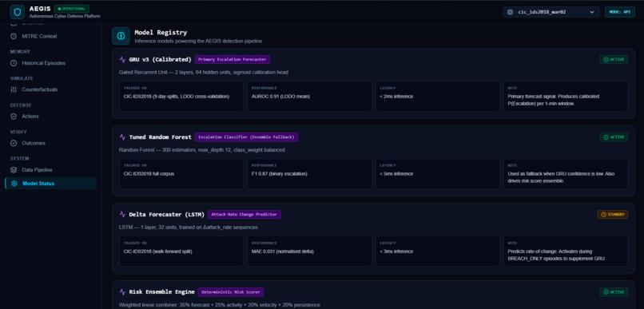Click the AEGIS shield logo icon
Image resolution: width=644 pixels, height=309 pixels.
click(x=18, y=12)
